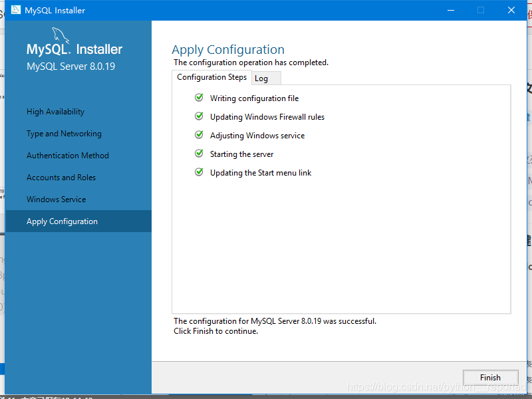Select the Configuration Steps tab
Image resolution: width=532 pixels, height=399 pixels.
point(211,77)
